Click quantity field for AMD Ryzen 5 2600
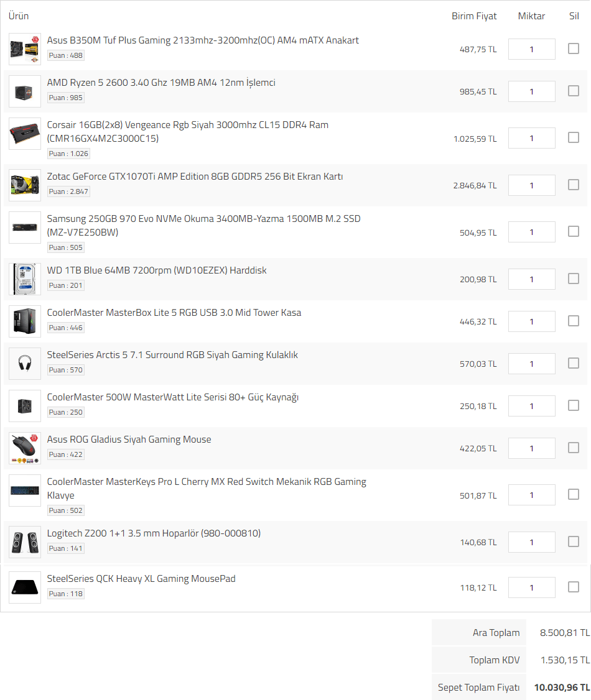 [x=531, y=91]
